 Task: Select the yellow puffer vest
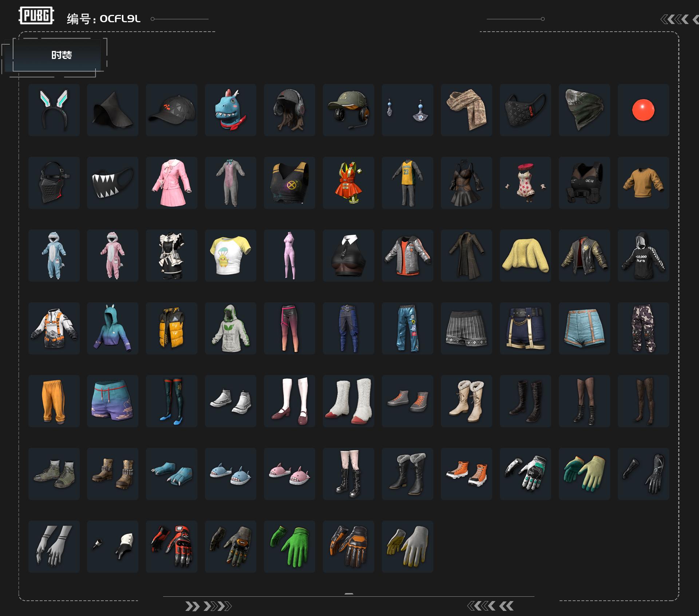pos(171,328)
